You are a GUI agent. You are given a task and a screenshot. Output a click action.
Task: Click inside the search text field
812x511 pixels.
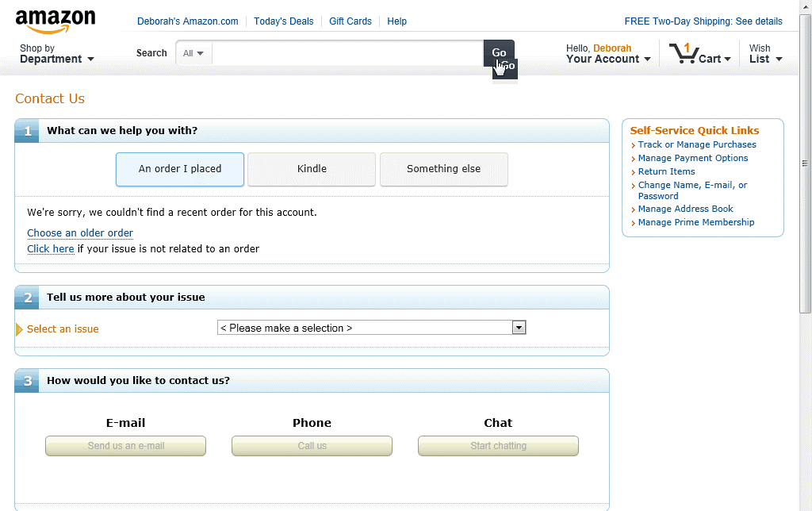pyautogui.click(x=347, y=53)
